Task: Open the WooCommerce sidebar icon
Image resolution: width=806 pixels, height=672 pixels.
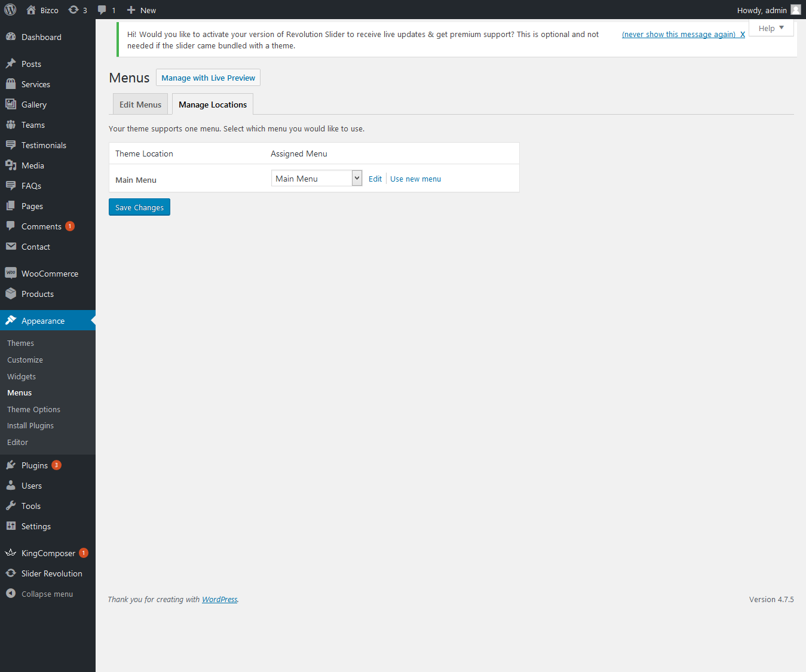Action: click(11, 274)
